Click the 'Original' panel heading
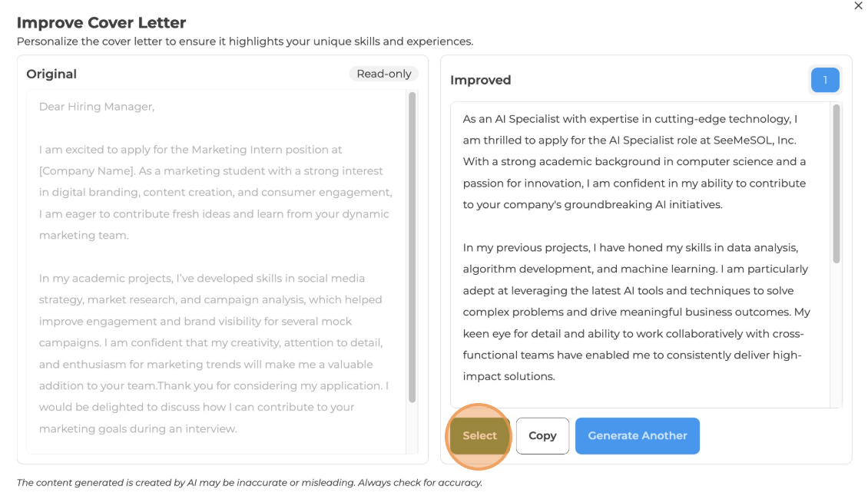The image size is (868, 499). pyautogui.click(x=51, y=74)
